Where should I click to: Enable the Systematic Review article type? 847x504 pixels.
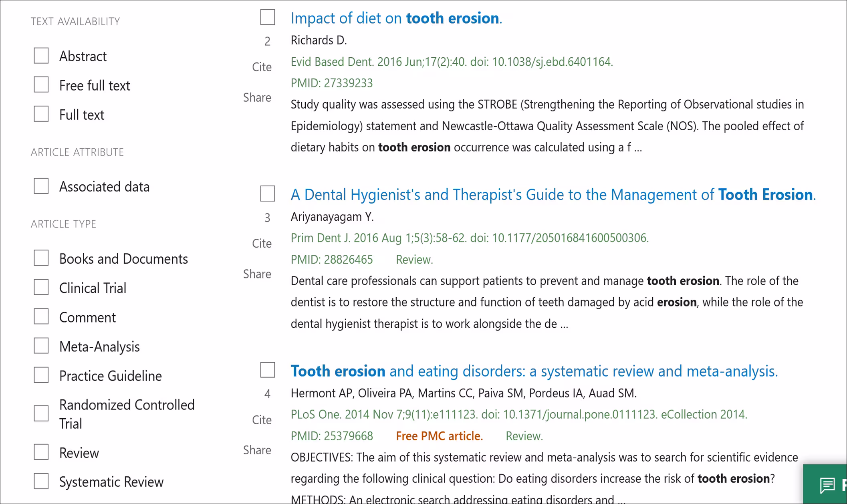(40, 481)
